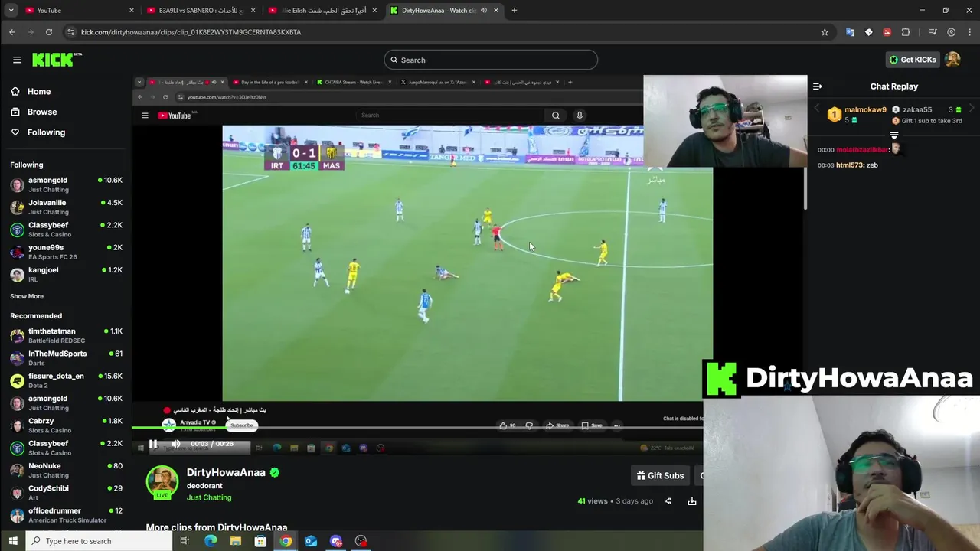View site information for kick.com
Image resolution: width=980 pixels, height=551 pixels.
(x=70, y=32)
